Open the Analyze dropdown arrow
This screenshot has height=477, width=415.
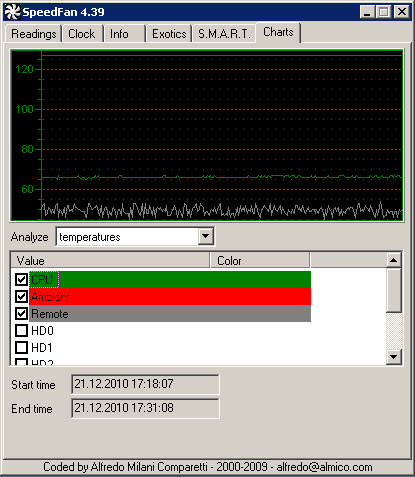coord(206,237)
